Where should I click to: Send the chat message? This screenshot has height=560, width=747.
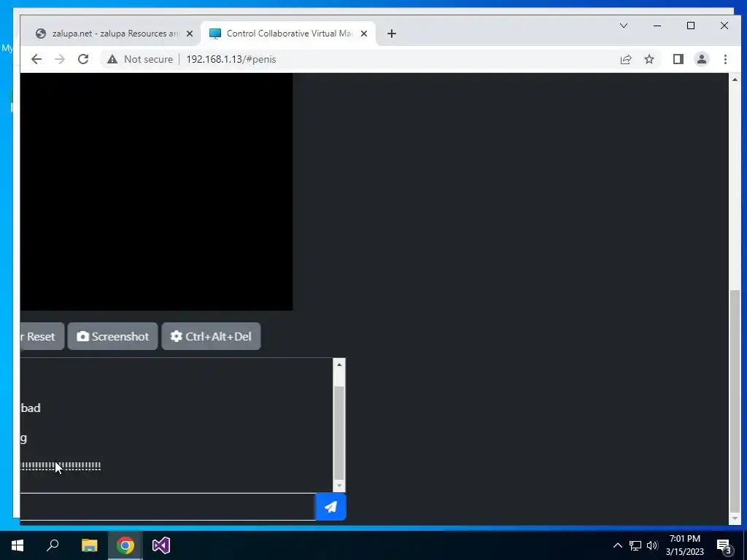[x=330, y=507]
